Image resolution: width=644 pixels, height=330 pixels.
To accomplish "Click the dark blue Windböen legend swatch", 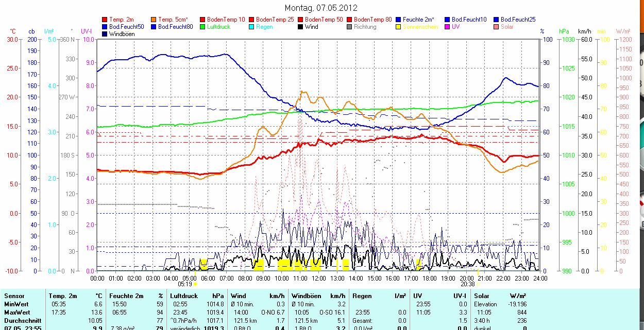I will coord(105,34).
